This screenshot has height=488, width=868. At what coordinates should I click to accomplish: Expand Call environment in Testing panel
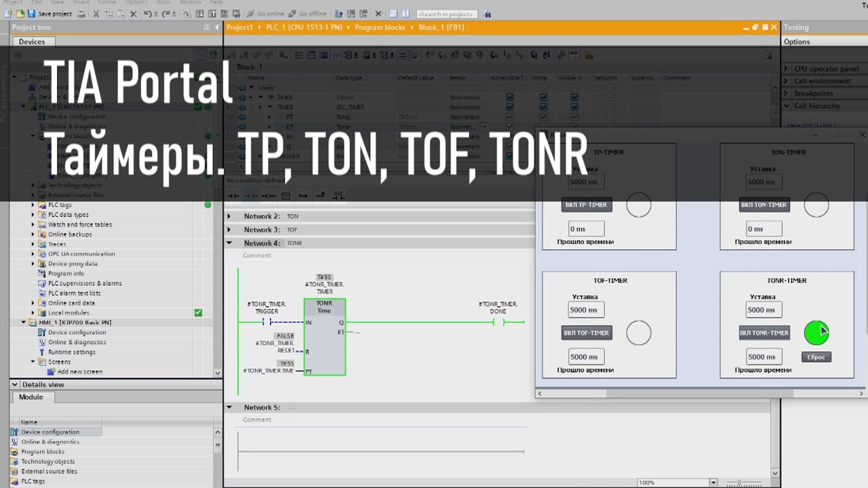786,81
